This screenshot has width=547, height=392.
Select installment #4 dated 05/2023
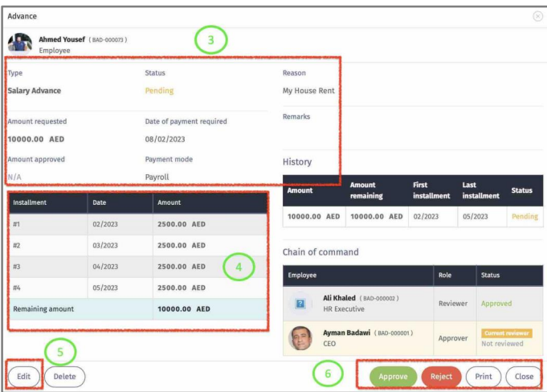(x=137, y=288)
